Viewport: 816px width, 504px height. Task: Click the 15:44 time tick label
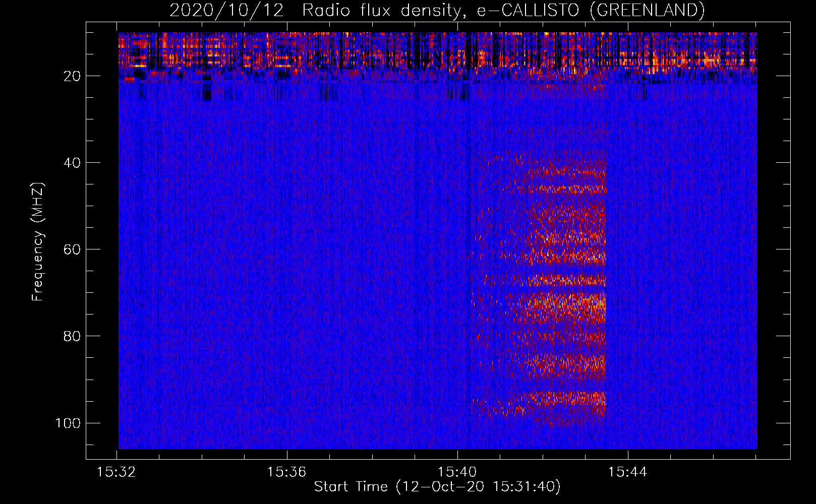[x=627, y=472]
